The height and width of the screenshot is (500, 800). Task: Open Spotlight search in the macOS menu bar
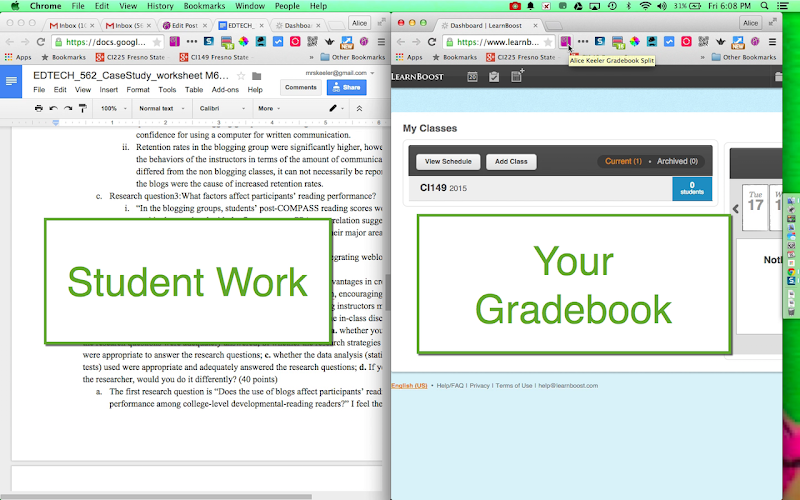pos(764,6)
